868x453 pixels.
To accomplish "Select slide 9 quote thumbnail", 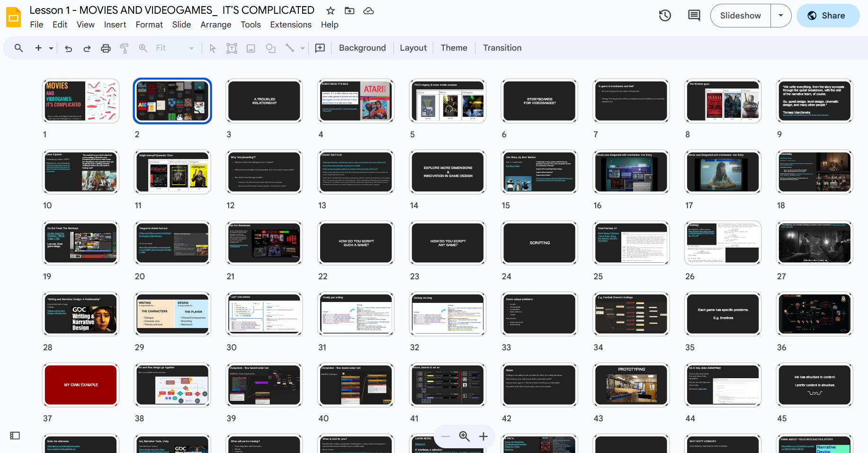I will pyautogui.click(x=814, y=101).
